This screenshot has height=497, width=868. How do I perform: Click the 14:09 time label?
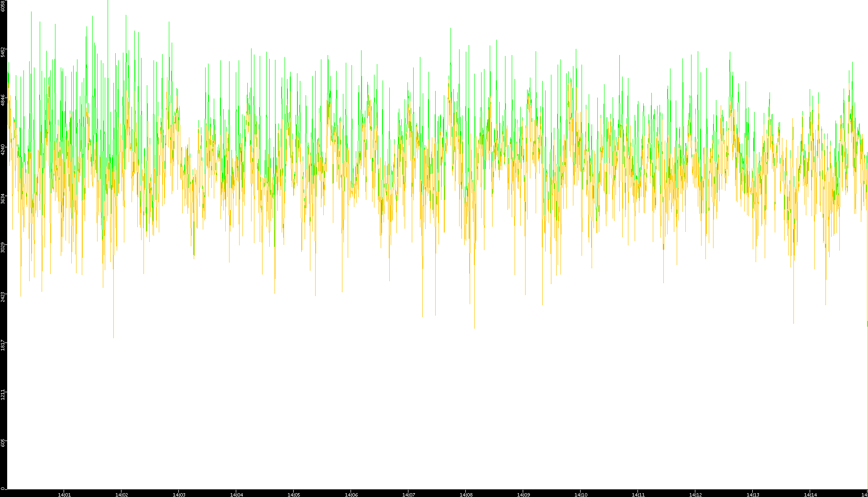pyautogui.click(x=523, y=495)
